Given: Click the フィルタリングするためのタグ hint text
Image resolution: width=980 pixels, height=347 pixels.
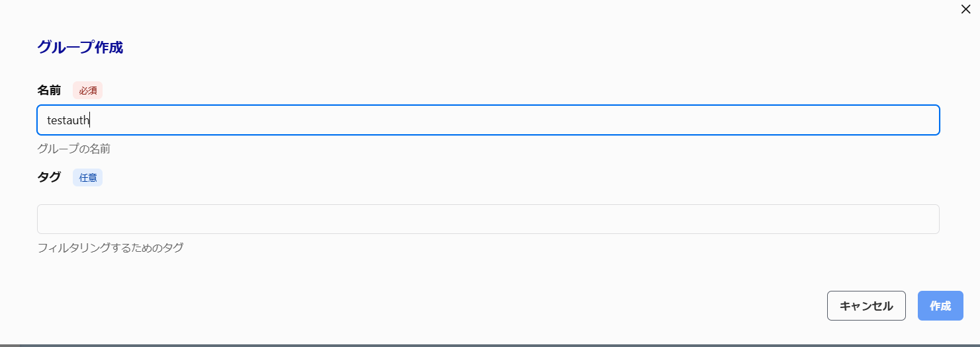Looking at the screenshot, I should tap(110, 249).
